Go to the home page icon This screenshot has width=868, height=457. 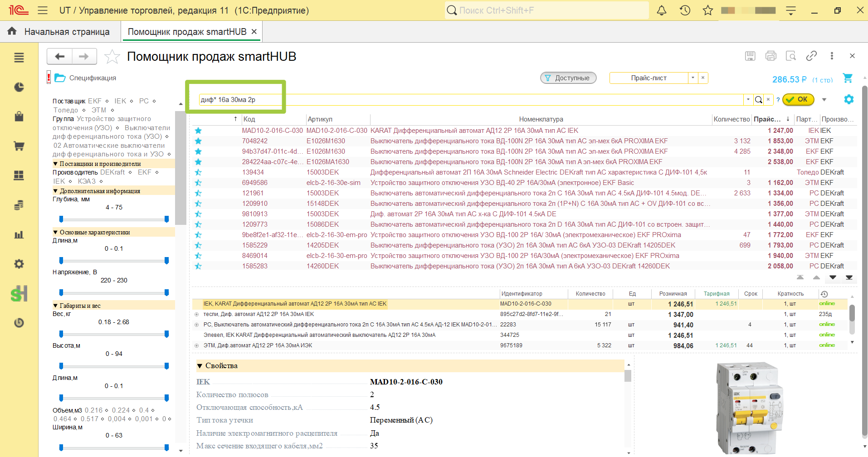click(x=12, y=31)
